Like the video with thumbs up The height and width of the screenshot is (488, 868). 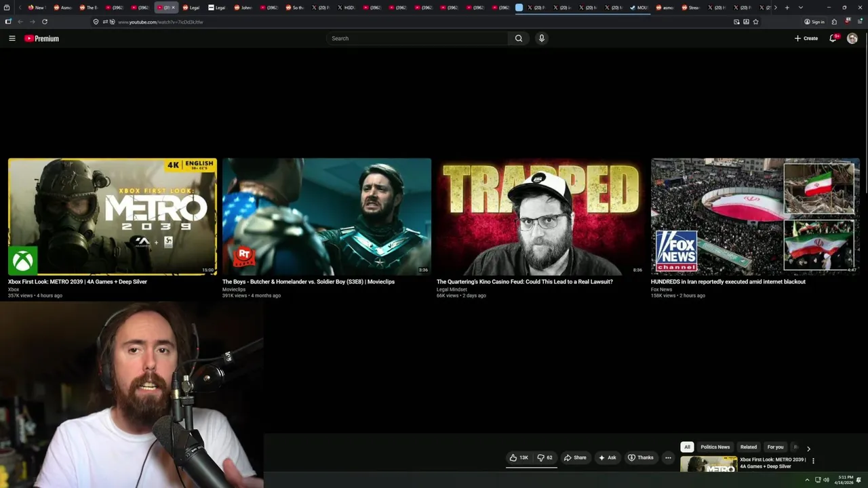click(519, 457)
